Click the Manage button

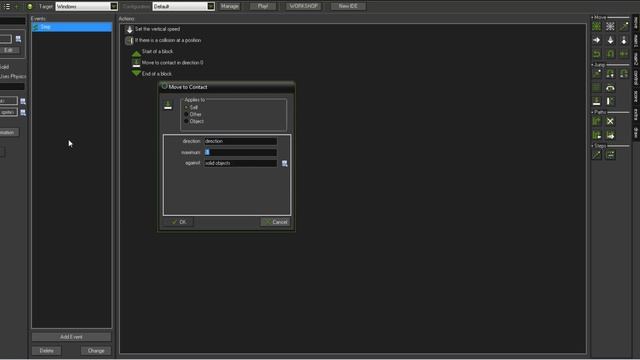230,6
